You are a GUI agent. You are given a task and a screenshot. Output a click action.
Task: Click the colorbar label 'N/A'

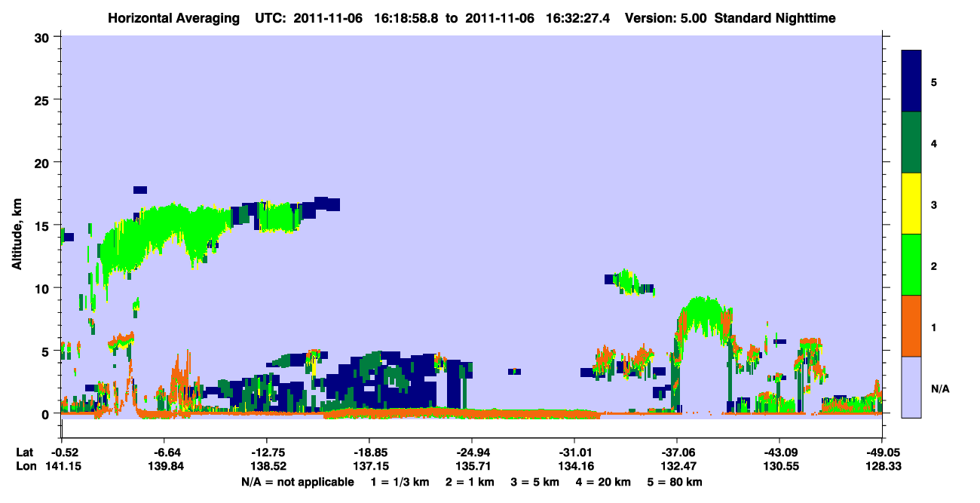[940, 389]
